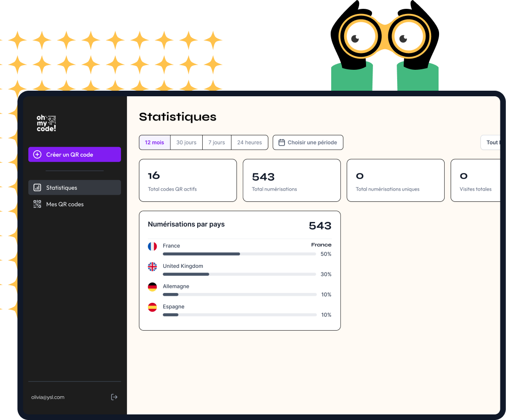
Task: Click the calendar icon in period picker
Action: point(281,142)
